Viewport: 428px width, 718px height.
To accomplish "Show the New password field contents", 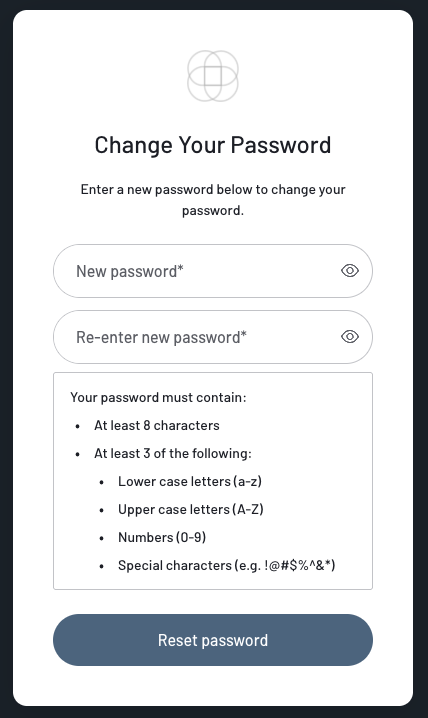I will (350, 271).
